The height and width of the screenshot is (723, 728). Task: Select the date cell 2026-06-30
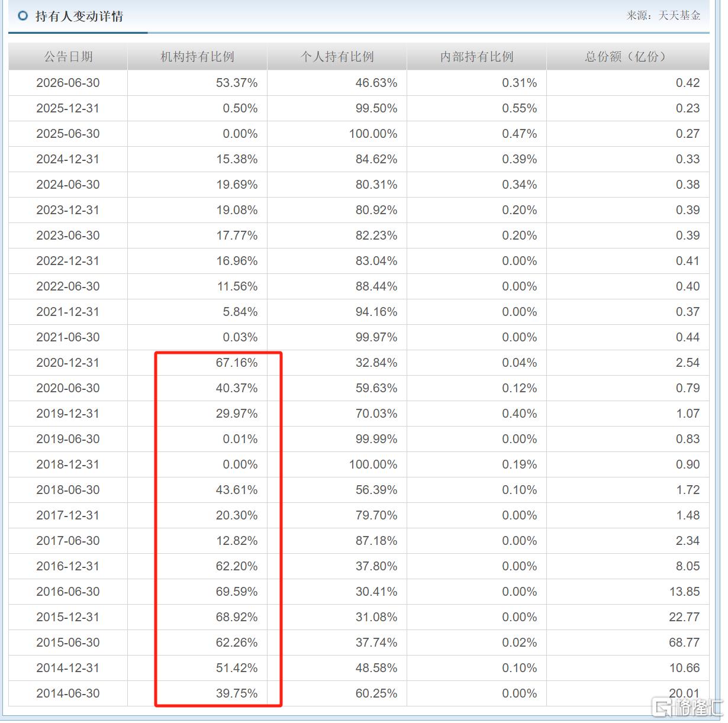pyautogui.click(x=68, y=83)
